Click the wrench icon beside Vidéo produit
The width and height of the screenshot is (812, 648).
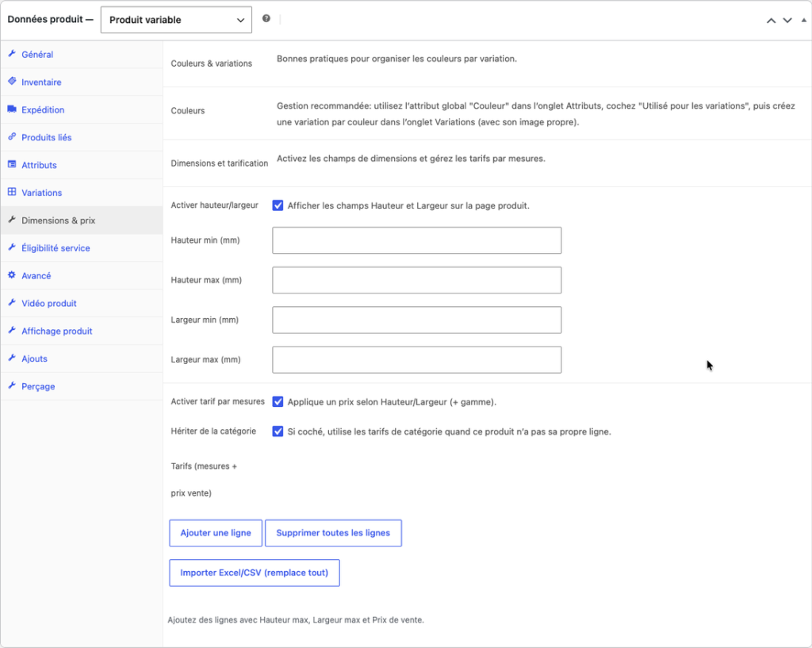point(12,302)
